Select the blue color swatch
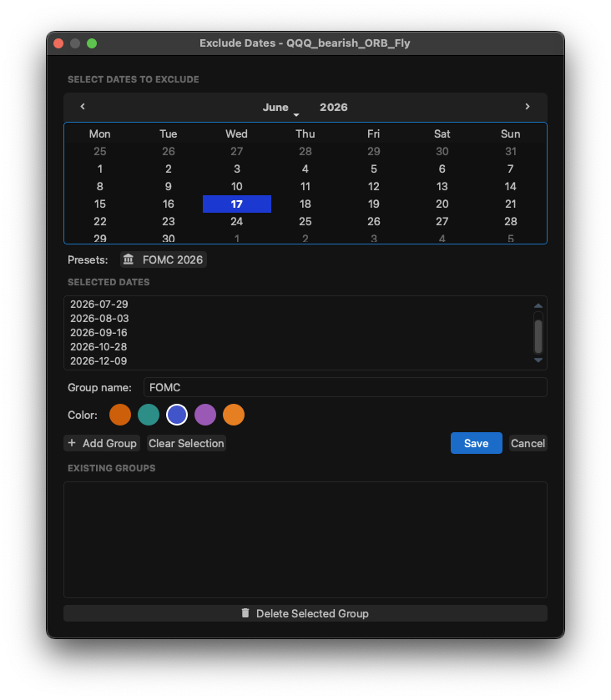The image size is (611, 700). (177, 415)
